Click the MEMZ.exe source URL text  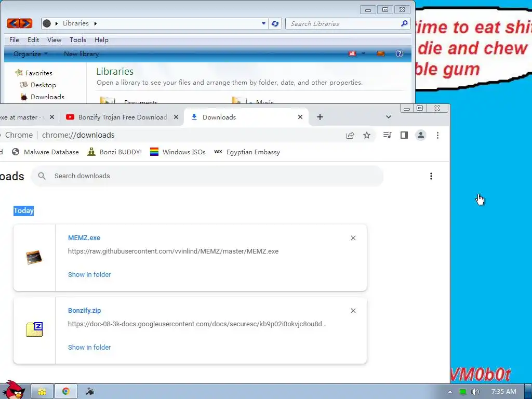[x=173, y=251]
